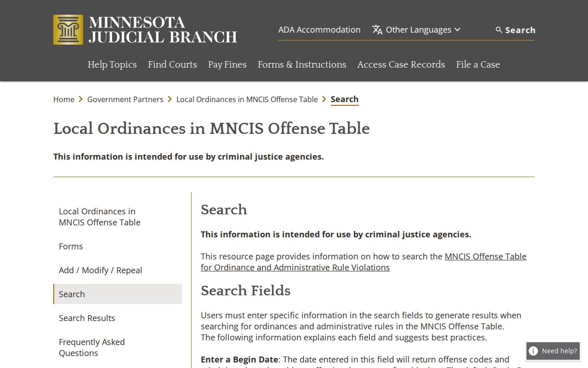
Task: Open Local Ordinances in MNCIS Offense Table breadcrumb
Action: pyautogui.click(x=247, y=99)
